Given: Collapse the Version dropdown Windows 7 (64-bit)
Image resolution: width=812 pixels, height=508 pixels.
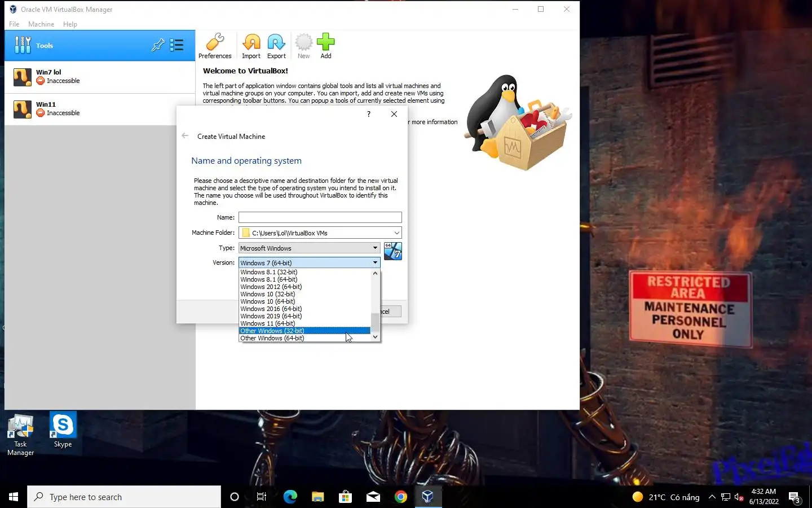Looking at the screenshot, I should (309, 262).
